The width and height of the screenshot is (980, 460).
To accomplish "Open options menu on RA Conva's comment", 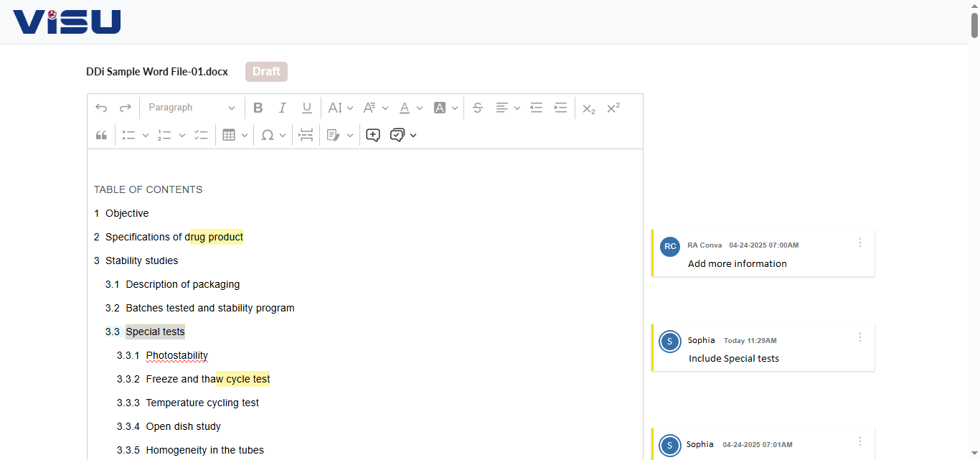I will 860,243.
